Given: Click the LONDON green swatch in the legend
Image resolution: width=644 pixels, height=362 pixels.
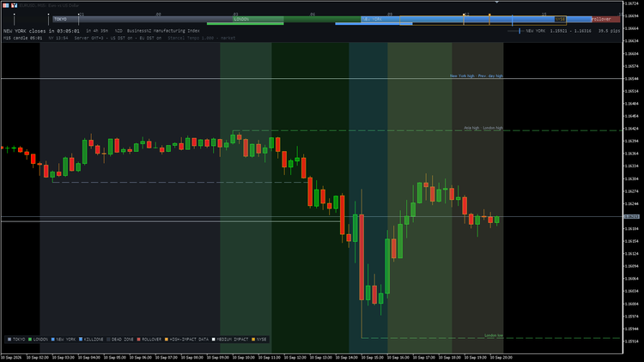Looking at the screenshot, I should click(30, 340).
